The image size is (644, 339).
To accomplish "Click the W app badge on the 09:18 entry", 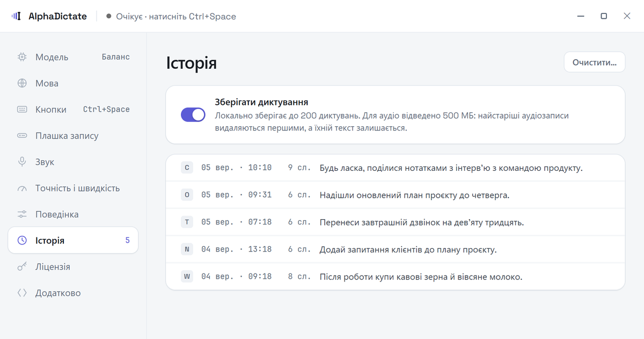I will pos(187,277).
